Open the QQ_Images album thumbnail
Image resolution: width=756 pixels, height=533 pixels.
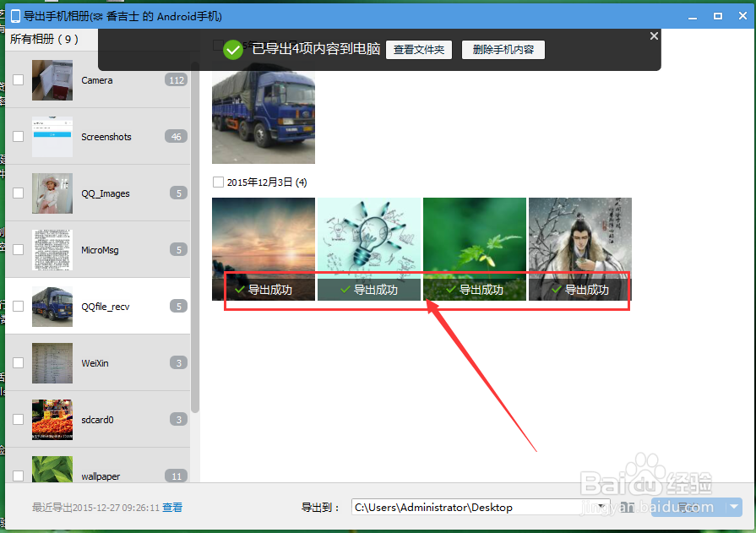[x=52, y=193]
